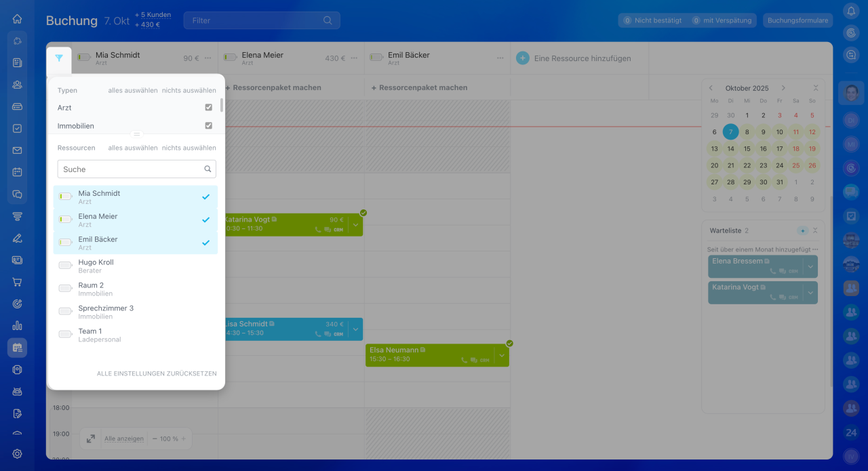Open Elena Meier column three-dot menu
868x471 pixels.
point(354,58)
